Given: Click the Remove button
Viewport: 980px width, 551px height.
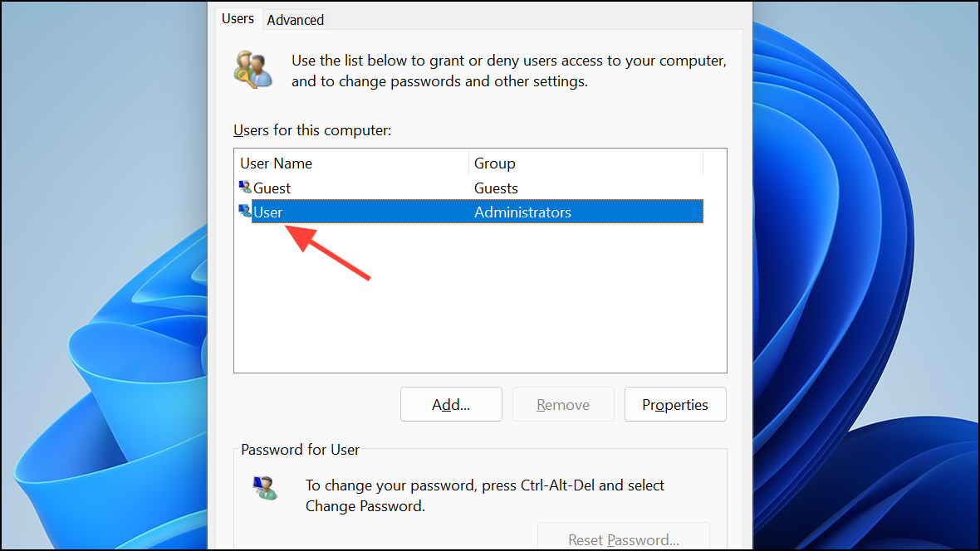Looking at the screenshot, I should [x=563, y=404].
